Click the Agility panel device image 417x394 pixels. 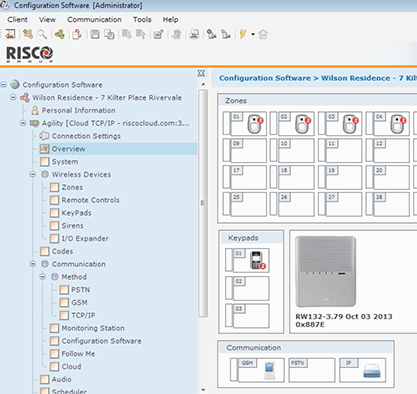pos(325,271)
